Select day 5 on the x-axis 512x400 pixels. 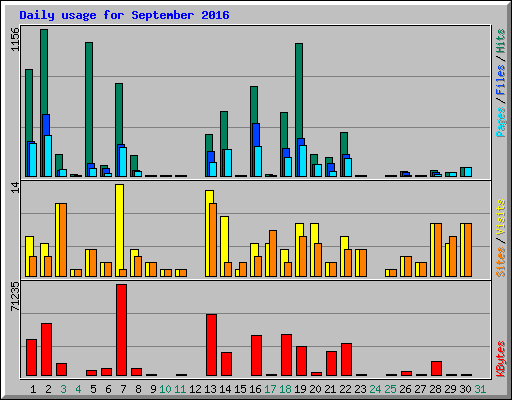tap(93, 389)
